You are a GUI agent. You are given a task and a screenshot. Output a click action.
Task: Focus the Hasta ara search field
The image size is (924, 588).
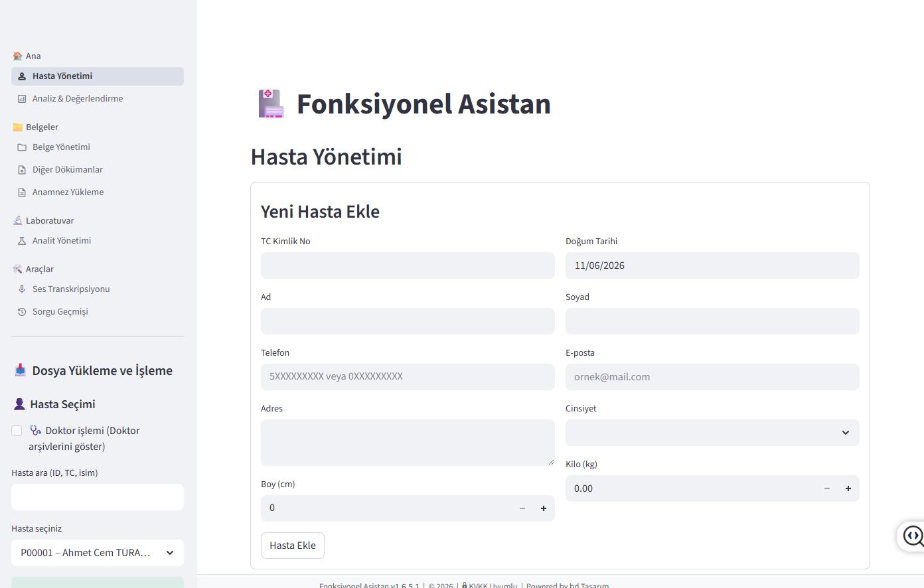point(98,497)
